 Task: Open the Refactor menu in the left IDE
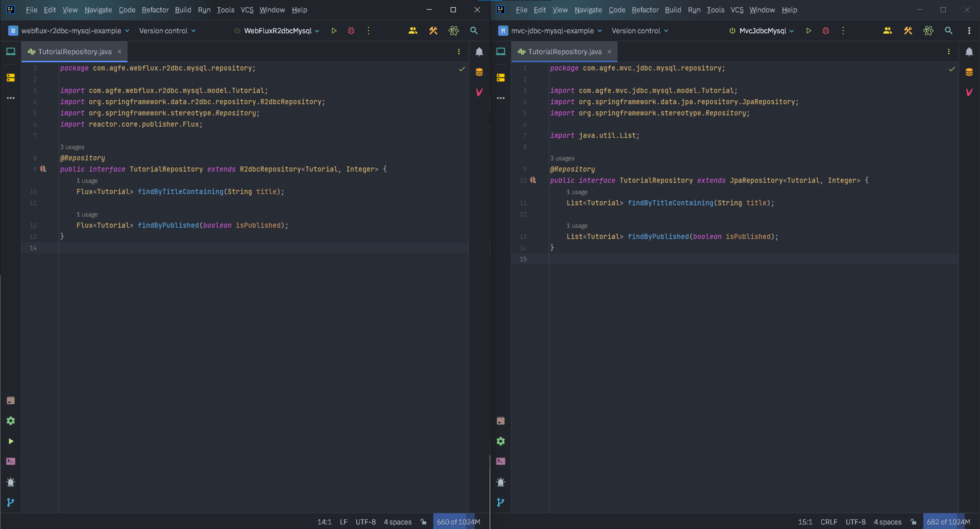click(155, 10)
